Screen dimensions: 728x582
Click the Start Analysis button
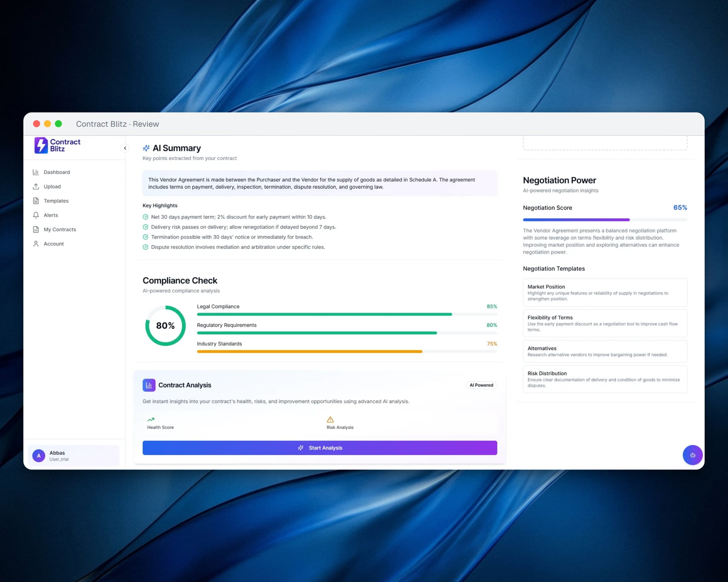(320, 448)
